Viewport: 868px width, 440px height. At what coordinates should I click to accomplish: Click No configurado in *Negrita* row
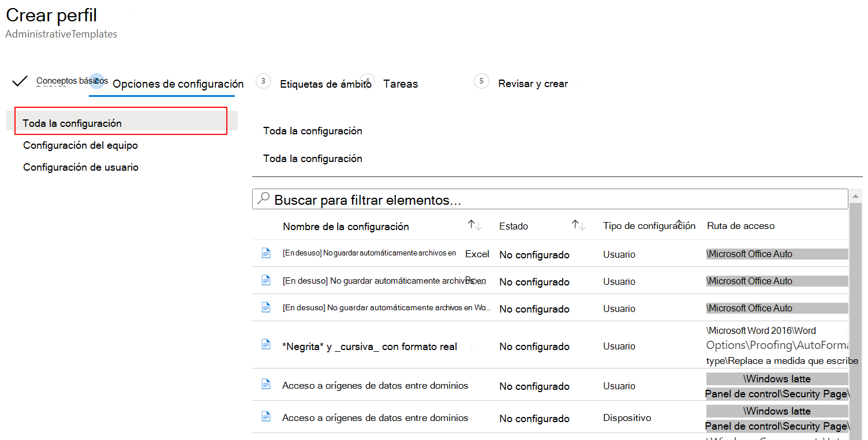coord(534,347)
